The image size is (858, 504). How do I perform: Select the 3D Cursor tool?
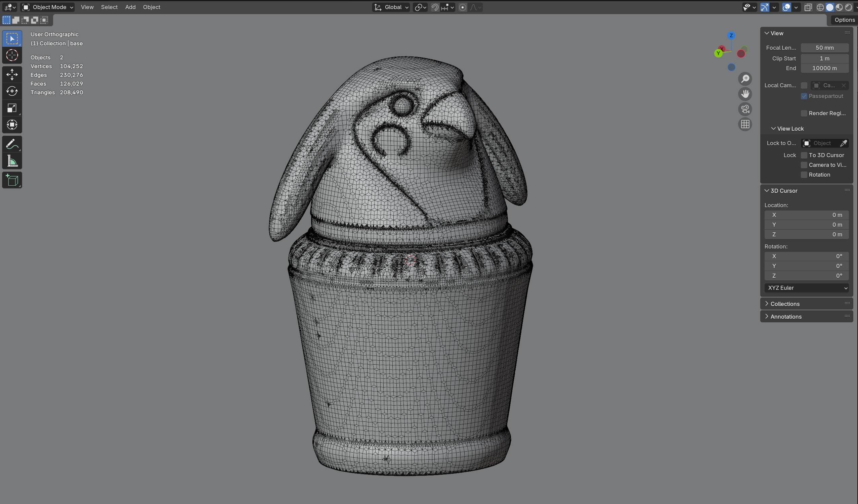click(x=12, y=55)
